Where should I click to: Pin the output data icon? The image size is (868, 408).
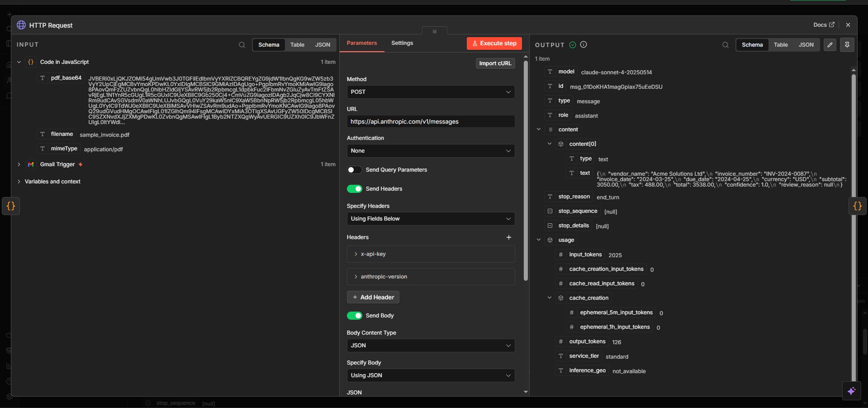847,45
